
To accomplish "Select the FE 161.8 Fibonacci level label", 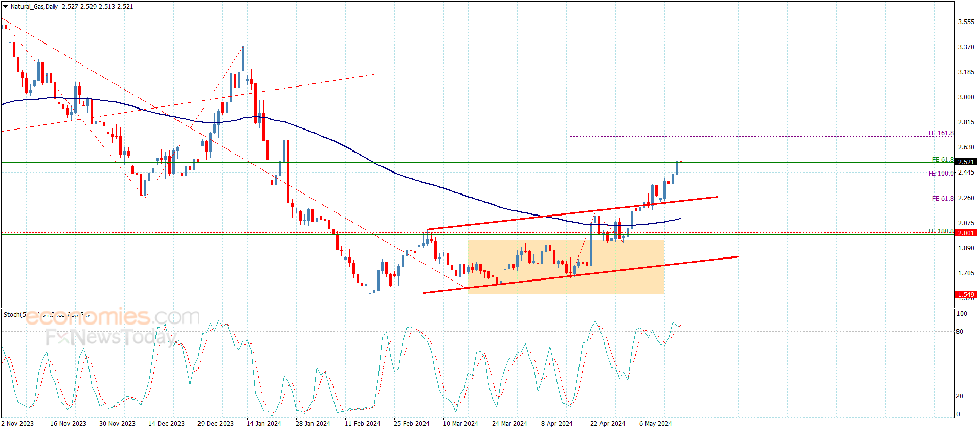I will [x=941, y=133].
